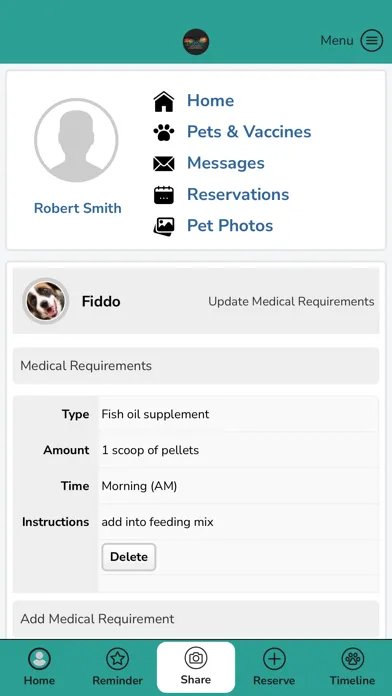Open the Reserve plus tab
392x696 pixels.
[274, 667]
